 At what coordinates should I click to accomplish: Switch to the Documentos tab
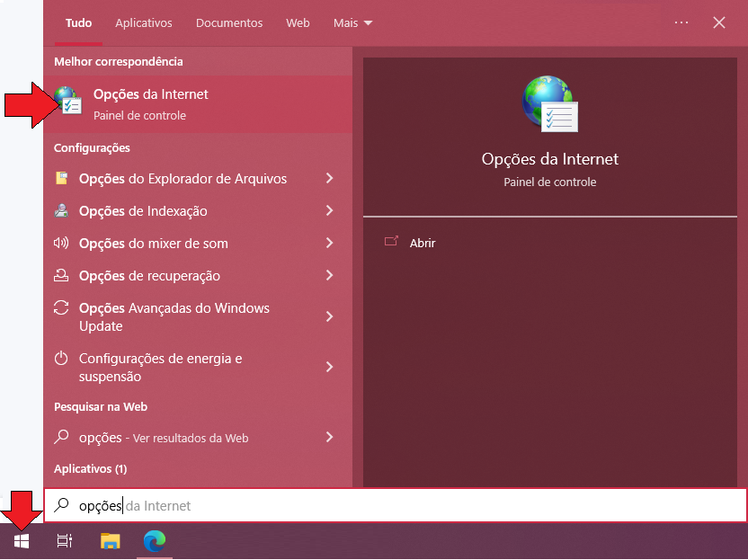pyautogui.click(x=229, y=22)
